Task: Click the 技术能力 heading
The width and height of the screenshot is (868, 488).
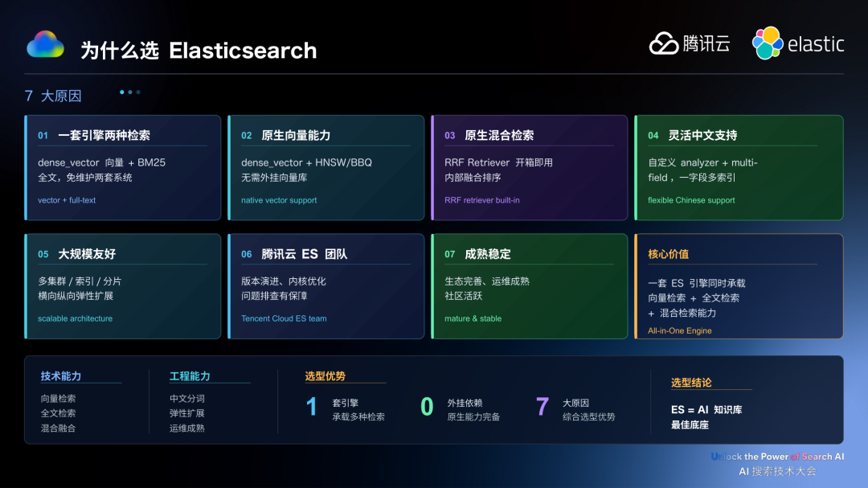Action: 61,376
